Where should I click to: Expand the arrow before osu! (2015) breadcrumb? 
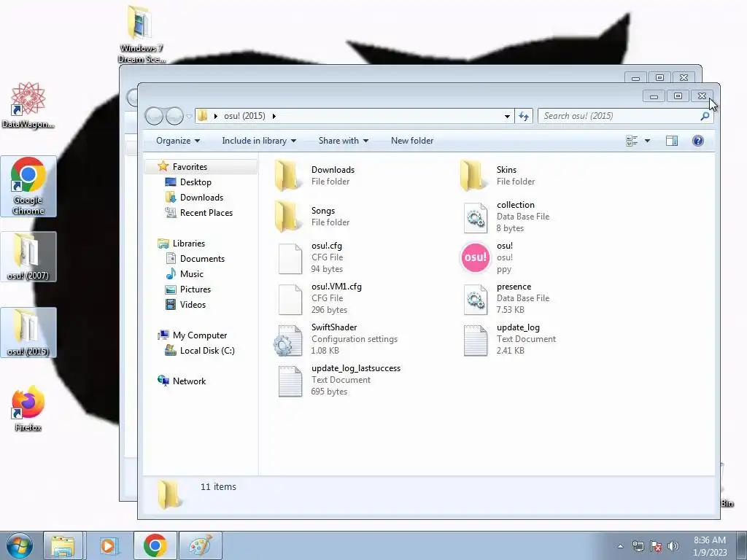[216, 116]
